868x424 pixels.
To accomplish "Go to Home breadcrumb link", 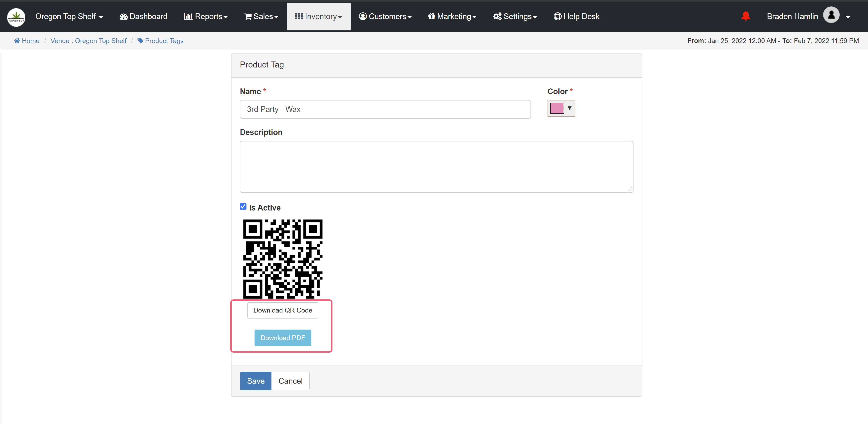I will (x=30, y=41).
